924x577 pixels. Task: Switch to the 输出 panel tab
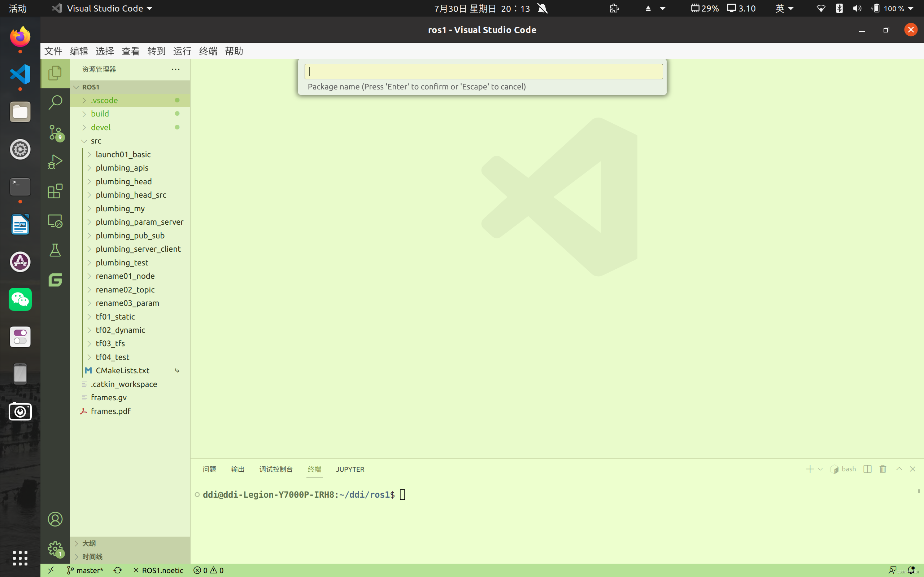click(237, 469)
